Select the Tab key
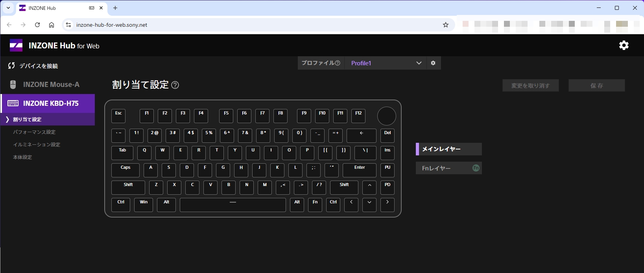Viewport: 644px width, 273px height. click(x=122, y=153)
